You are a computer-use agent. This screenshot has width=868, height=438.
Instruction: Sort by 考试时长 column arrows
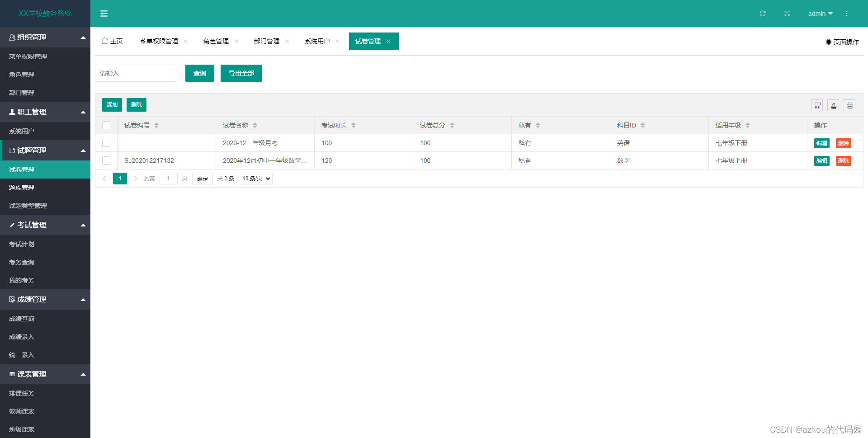(x=354, y=125)
